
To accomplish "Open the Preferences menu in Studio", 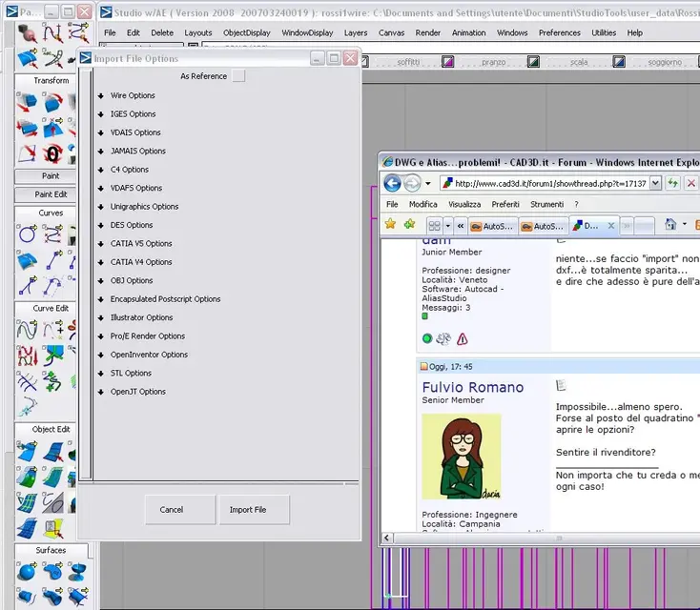I will pos(560,33).
